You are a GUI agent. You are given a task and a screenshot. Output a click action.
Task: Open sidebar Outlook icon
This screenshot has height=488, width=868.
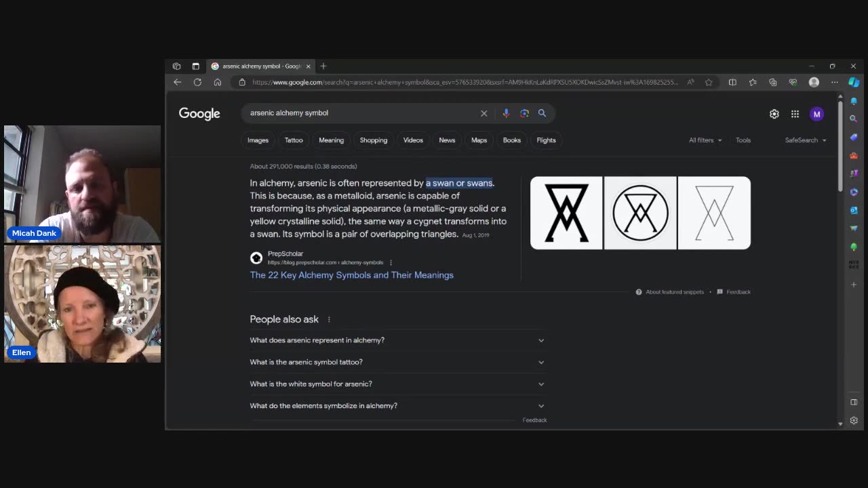coord(854,210)
